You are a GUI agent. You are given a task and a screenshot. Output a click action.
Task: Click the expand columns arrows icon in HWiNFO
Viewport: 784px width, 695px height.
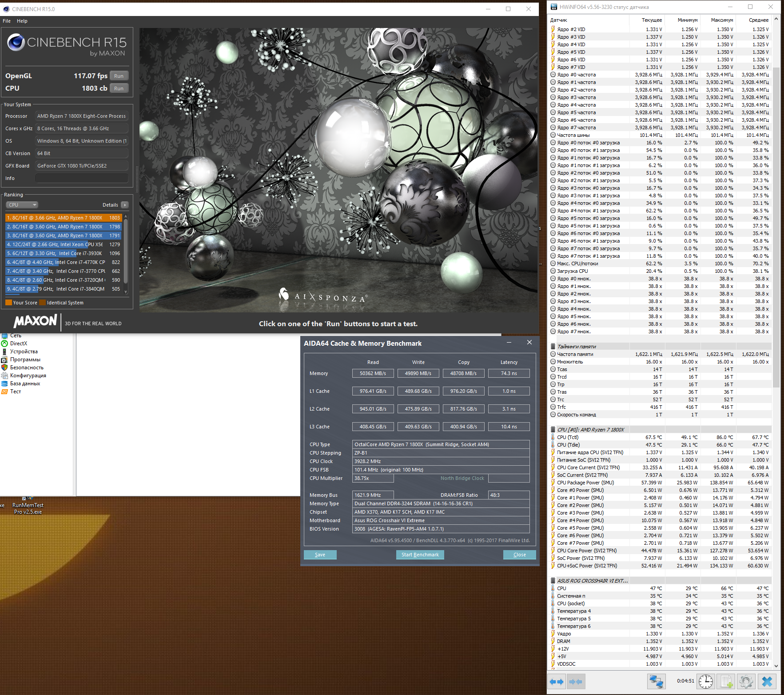click(557, 681)
